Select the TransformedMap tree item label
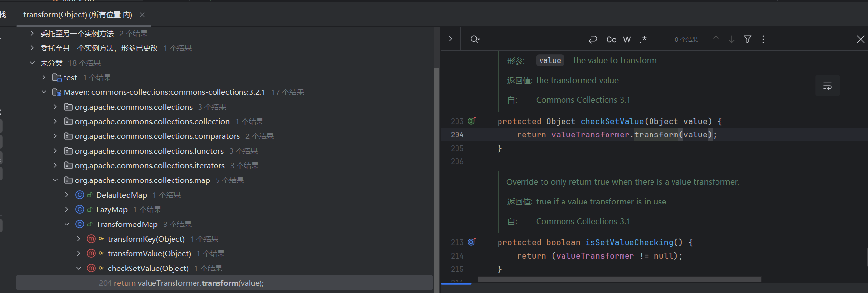Image resolution: width=868 pixels, height=293 pixels. point(127,224)
